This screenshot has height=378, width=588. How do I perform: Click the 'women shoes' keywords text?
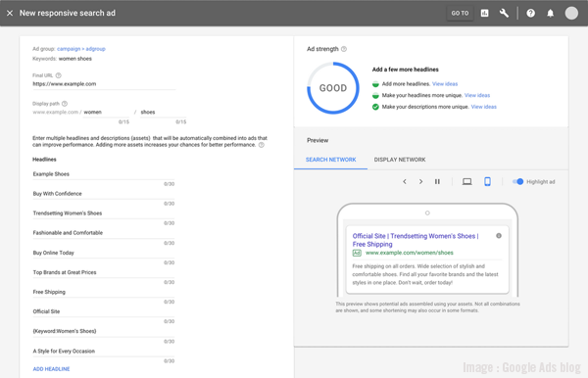click(x=75, y=59)
